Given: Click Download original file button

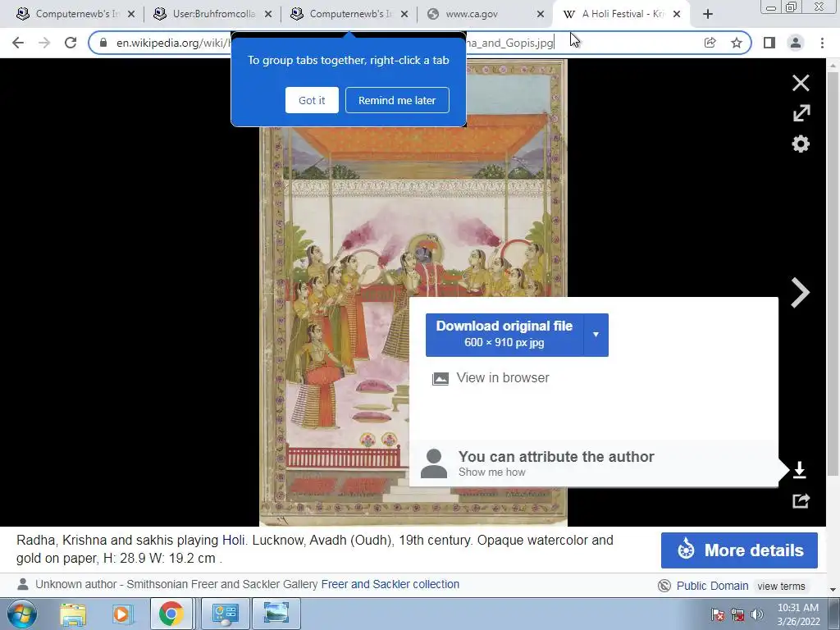Looking at the screenshot, I should pyautogui.click(x=504, y=335).
